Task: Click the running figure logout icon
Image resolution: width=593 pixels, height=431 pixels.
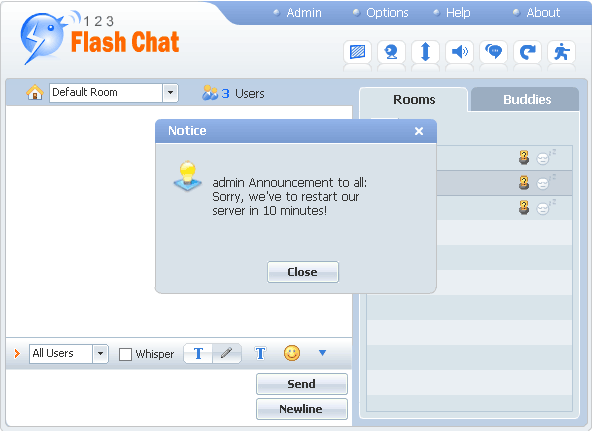Action: click(x=562, y=52)
